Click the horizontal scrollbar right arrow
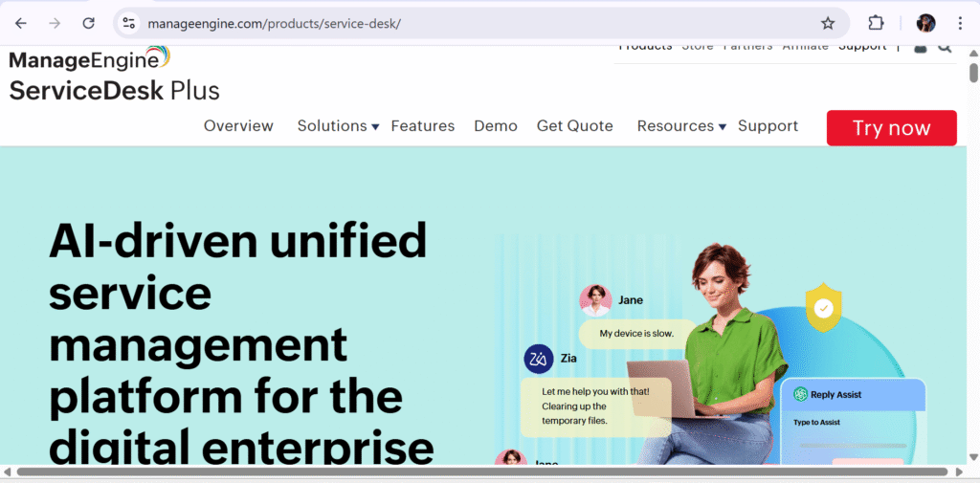980x483 pixels. 960,472
